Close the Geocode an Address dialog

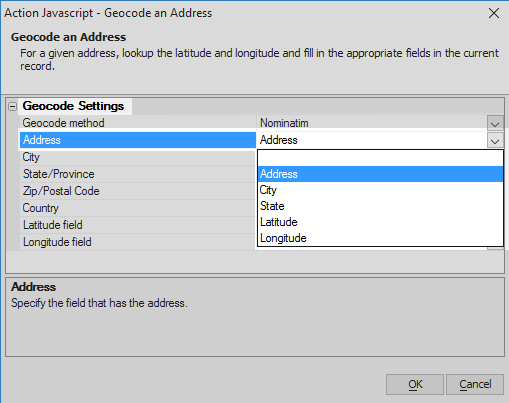point(494,13)
